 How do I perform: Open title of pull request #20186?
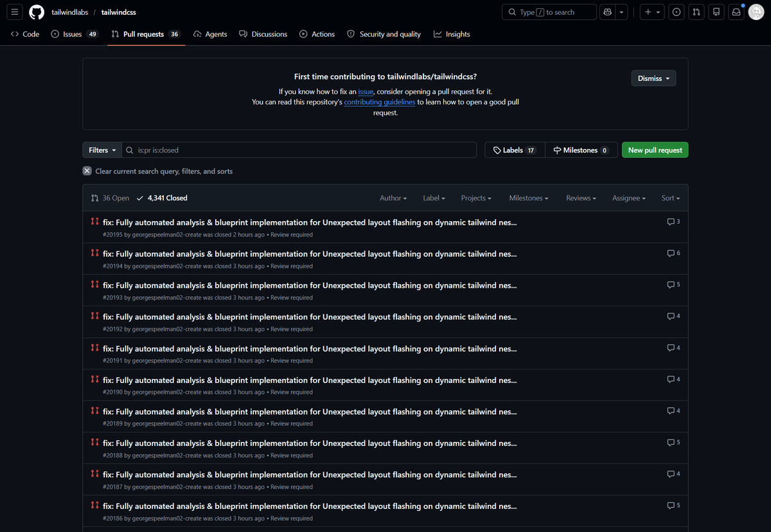(x=310, y=506)
